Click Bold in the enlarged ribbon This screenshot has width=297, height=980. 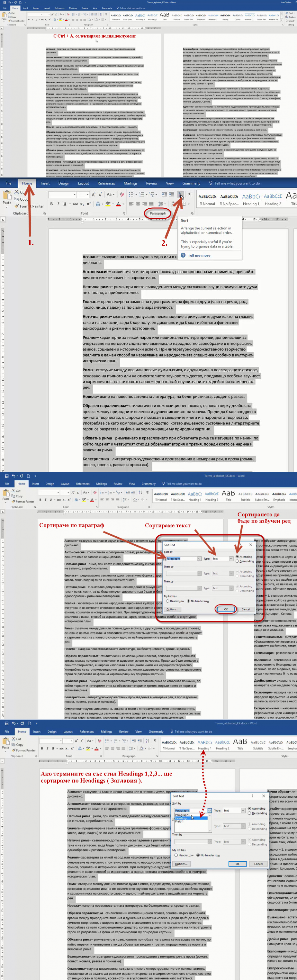click(x=52, y=204)
